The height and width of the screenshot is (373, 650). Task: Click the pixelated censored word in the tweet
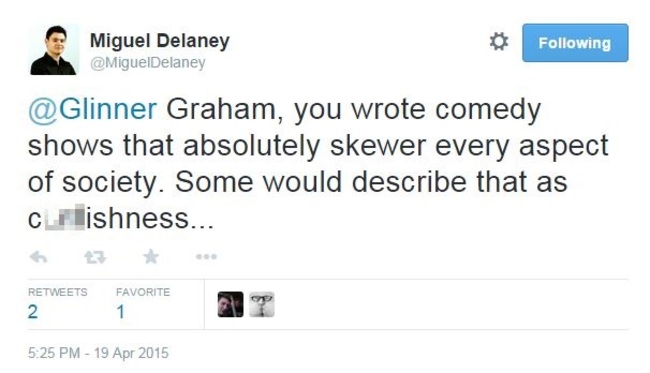tap(65, 218)
